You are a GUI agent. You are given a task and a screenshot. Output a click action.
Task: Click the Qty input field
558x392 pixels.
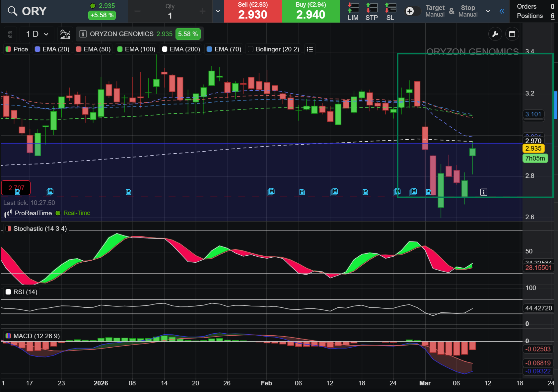click(170, 15)
